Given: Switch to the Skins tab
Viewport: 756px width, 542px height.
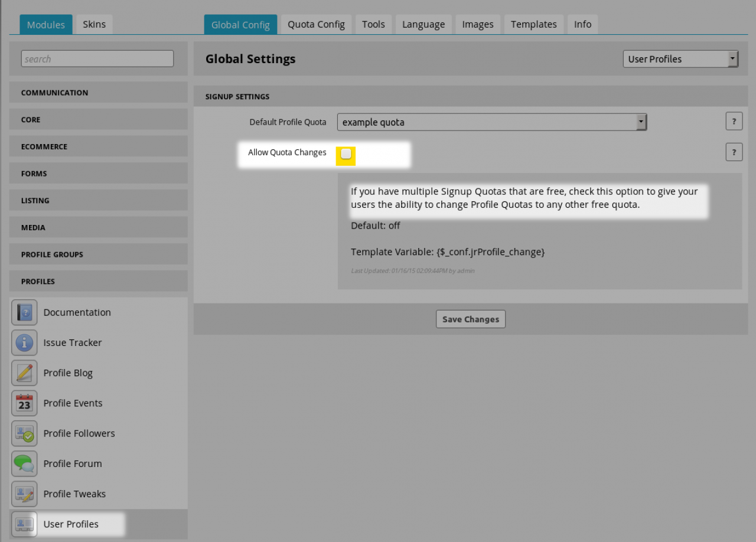Looking at the screenshot, I should (x=94, y=24).
